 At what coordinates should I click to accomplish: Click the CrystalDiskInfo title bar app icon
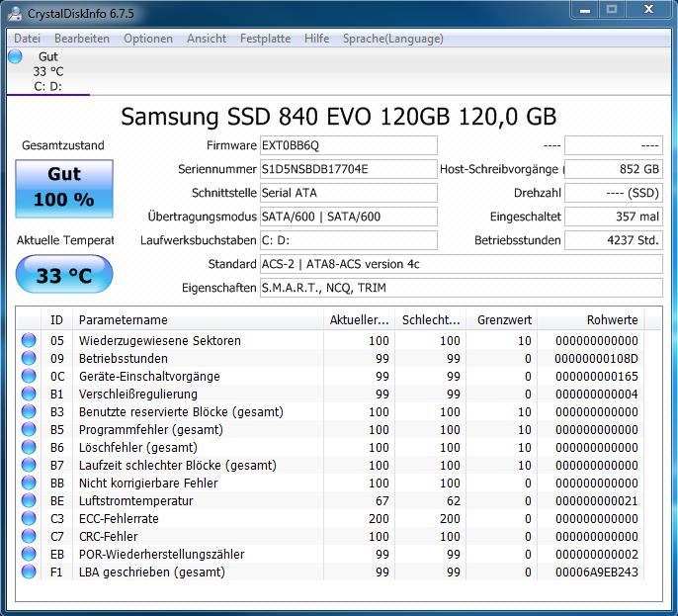(14, 14)
